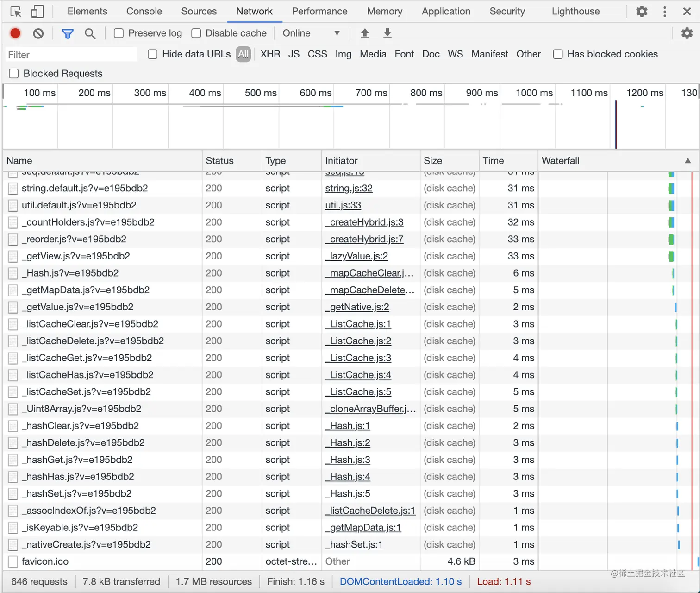Switch to the Console tab
This screenshot has width=700, height=593.
(x=144, y=11)
